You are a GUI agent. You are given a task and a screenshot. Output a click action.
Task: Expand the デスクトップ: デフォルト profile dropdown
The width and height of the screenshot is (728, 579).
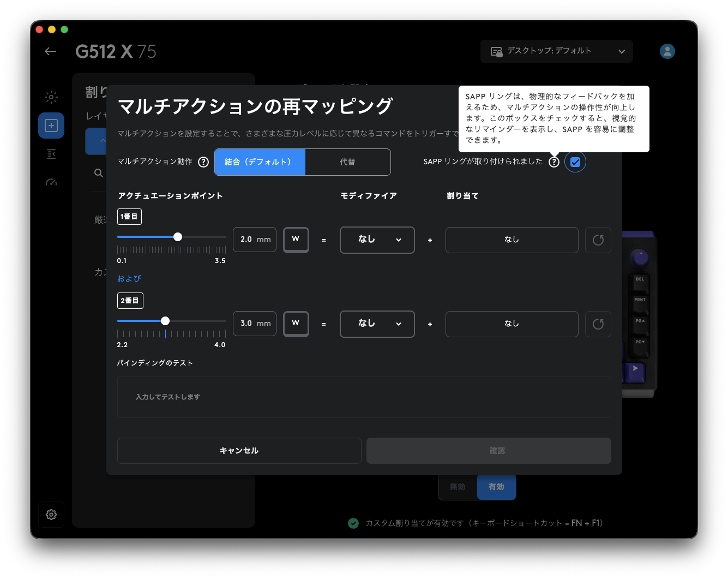pos(557,51)
